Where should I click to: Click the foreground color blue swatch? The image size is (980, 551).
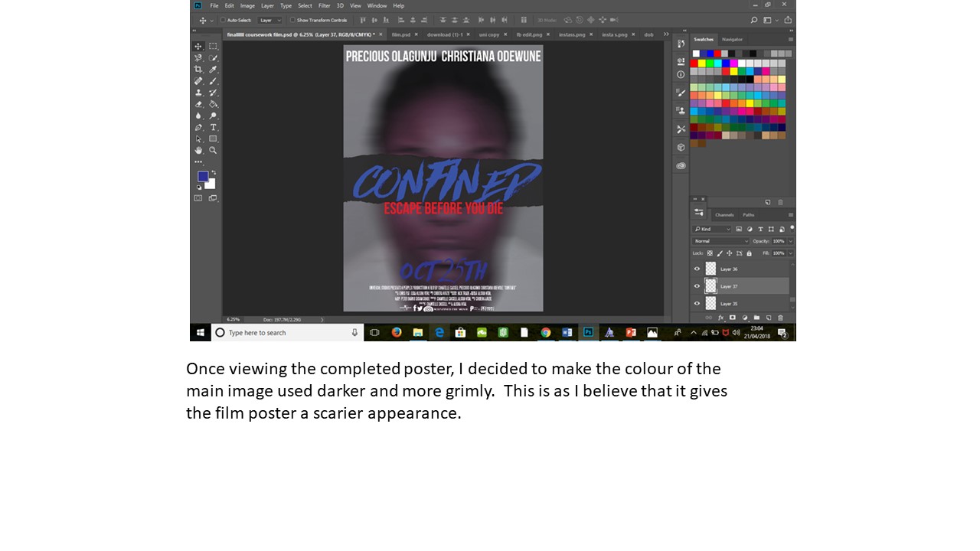coord(203,176)
